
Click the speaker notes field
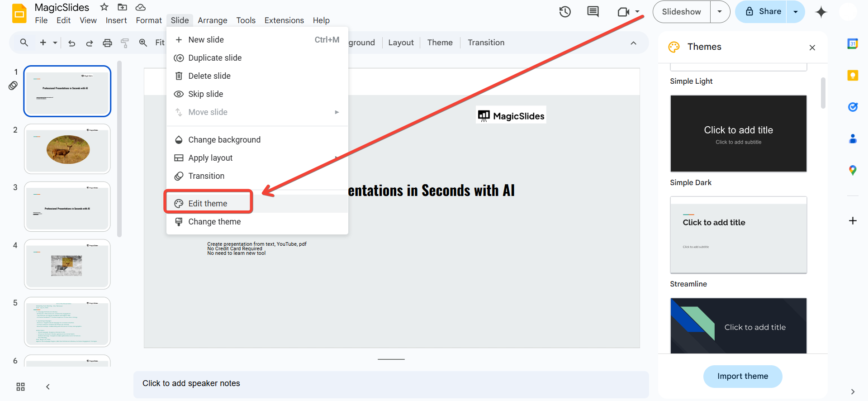click(391, 384)
